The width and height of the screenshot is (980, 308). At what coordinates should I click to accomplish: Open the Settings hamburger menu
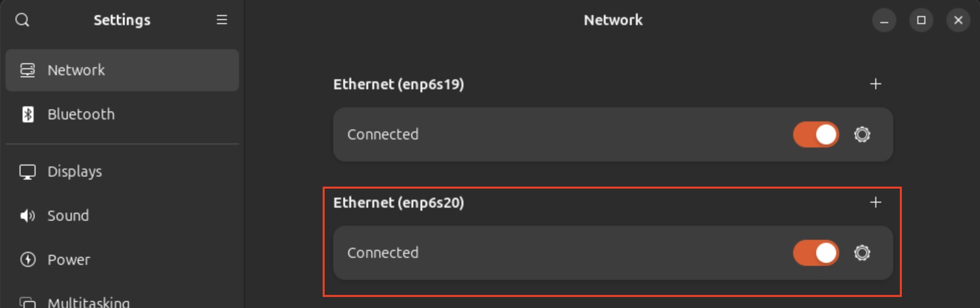221,20
